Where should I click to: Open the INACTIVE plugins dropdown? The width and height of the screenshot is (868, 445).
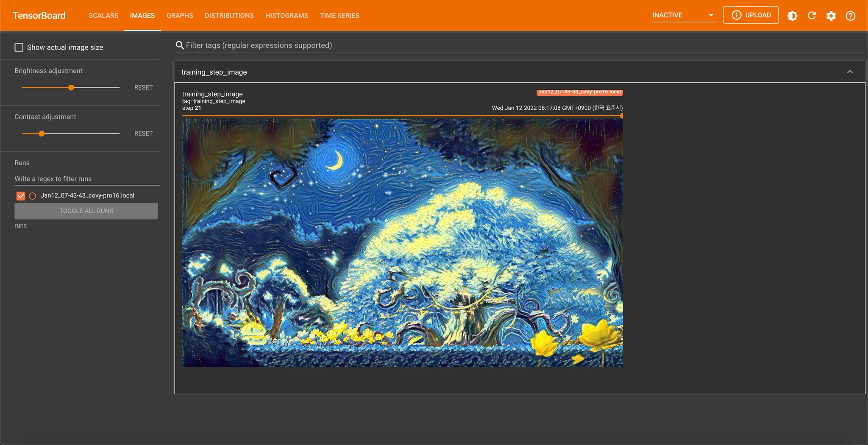pyautogui.click(x=683, y=15)
